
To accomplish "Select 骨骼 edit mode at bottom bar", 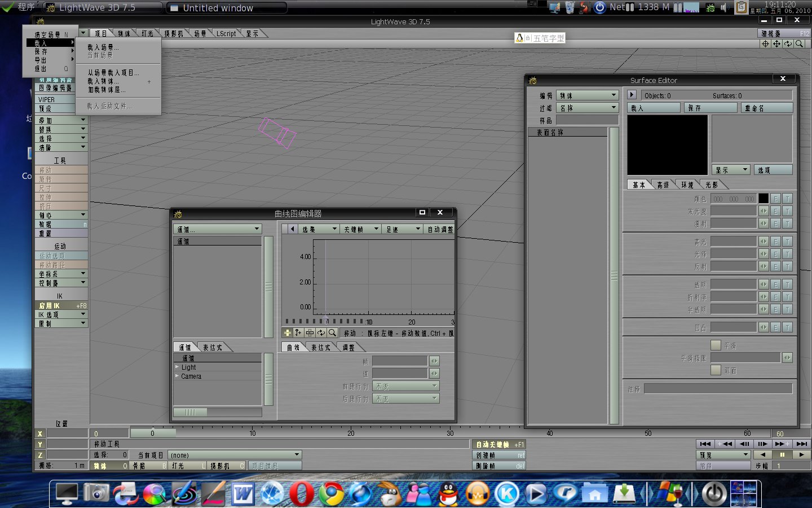I will coord(149,466).
